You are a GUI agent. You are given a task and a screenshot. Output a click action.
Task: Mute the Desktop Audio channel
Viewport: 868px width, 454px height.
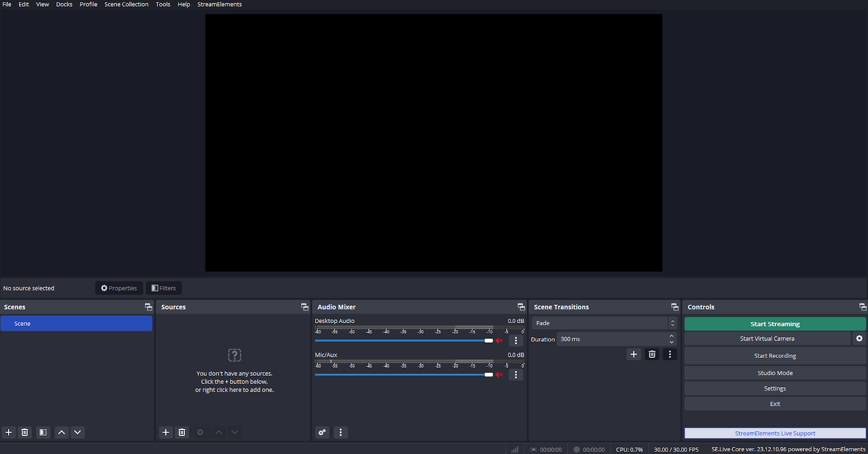pos(499,340)
